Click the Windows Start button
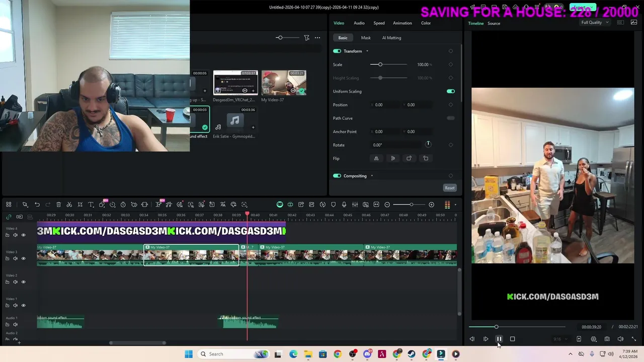The width and height of the screenshot is (644, 362). pyautogui.click(x=189, y=354)
